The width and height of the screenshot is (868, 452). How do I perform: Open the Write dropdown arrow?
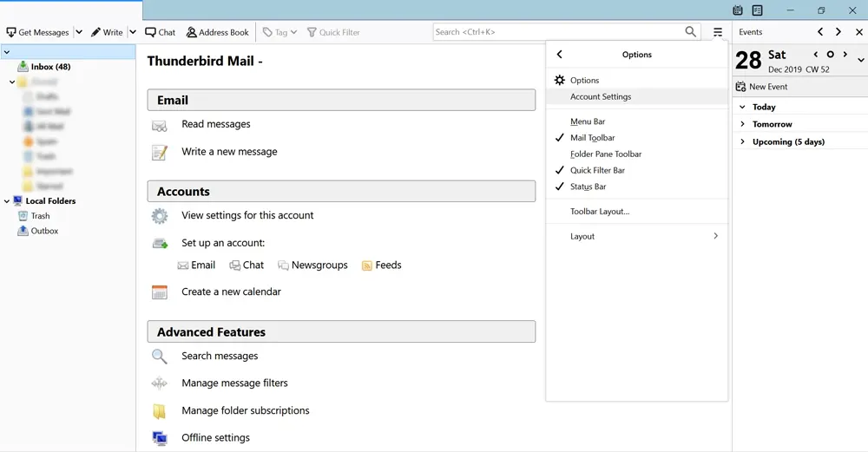tap(133, 32)
